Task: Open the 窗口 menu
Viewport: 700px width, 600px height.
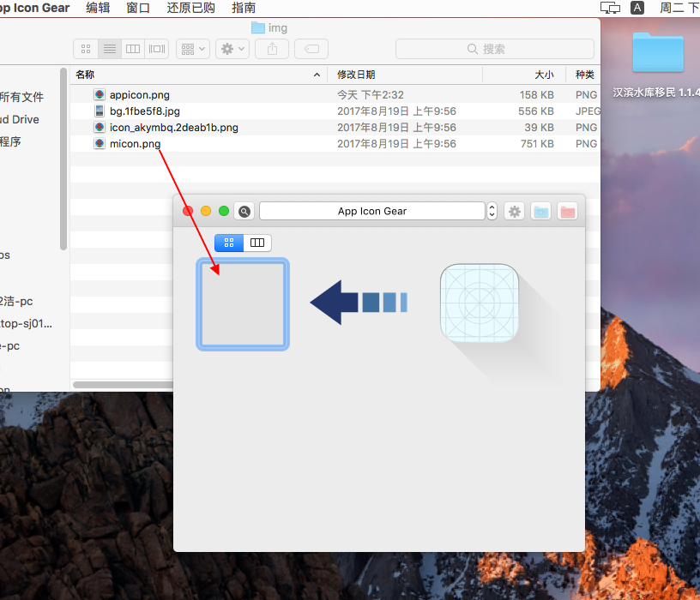Action: pos(138,8)
